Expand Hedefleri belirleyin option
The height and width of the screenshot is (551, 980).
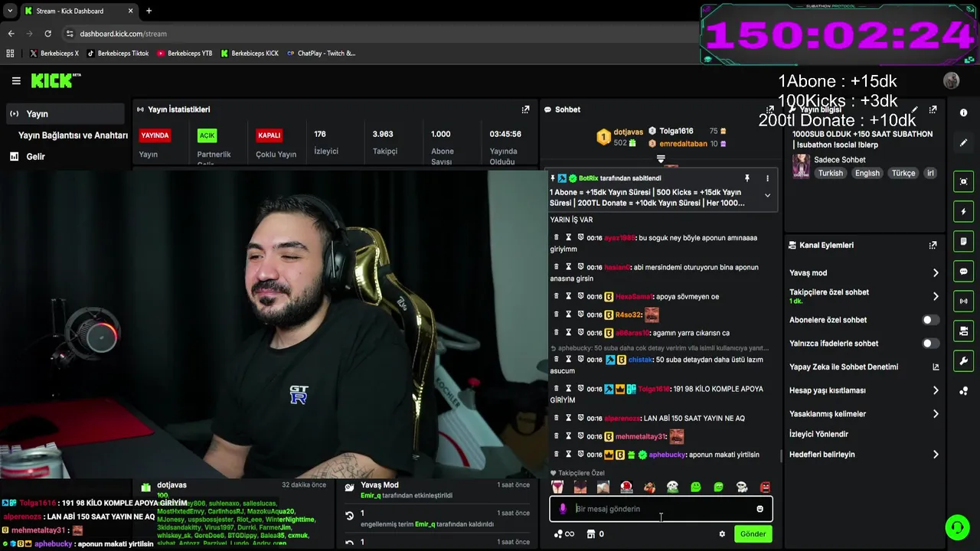(936, 455)
